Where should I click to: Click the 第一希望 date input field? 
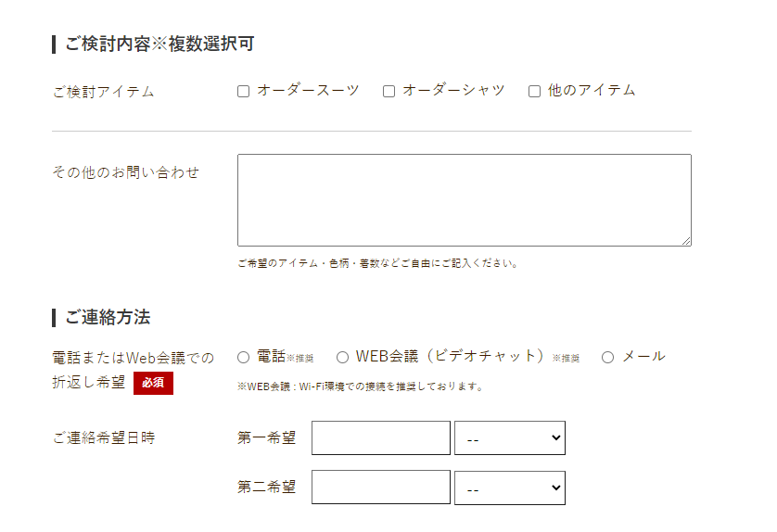380,438
